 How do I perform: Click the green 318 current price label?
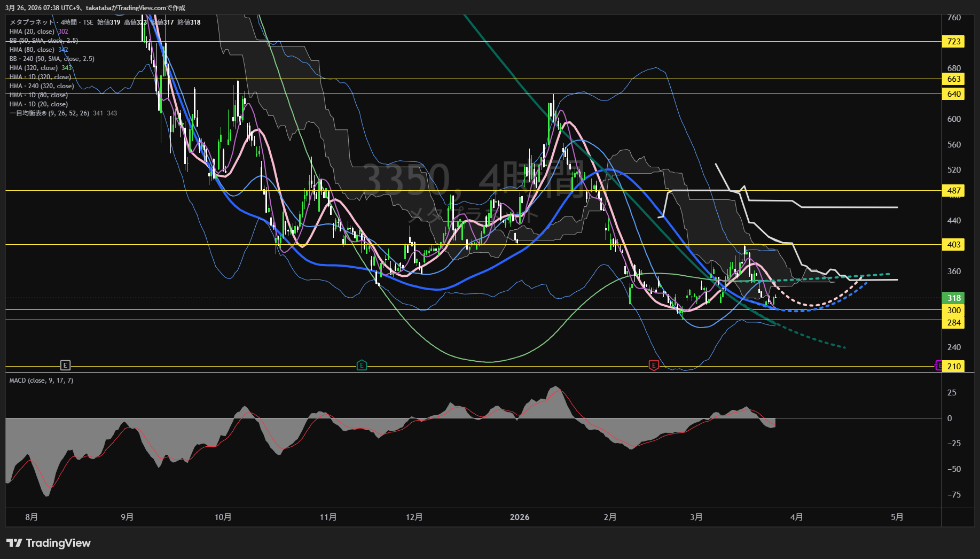point(954,298)
